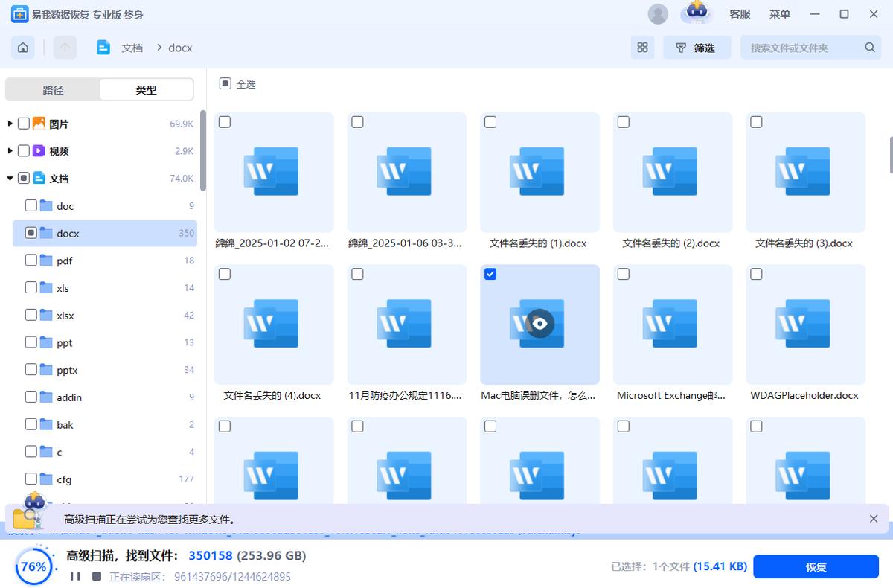Toggle the 全选 select-all checkbox
The height and width of the screenshot is (588, 893).
coord(225,84)
